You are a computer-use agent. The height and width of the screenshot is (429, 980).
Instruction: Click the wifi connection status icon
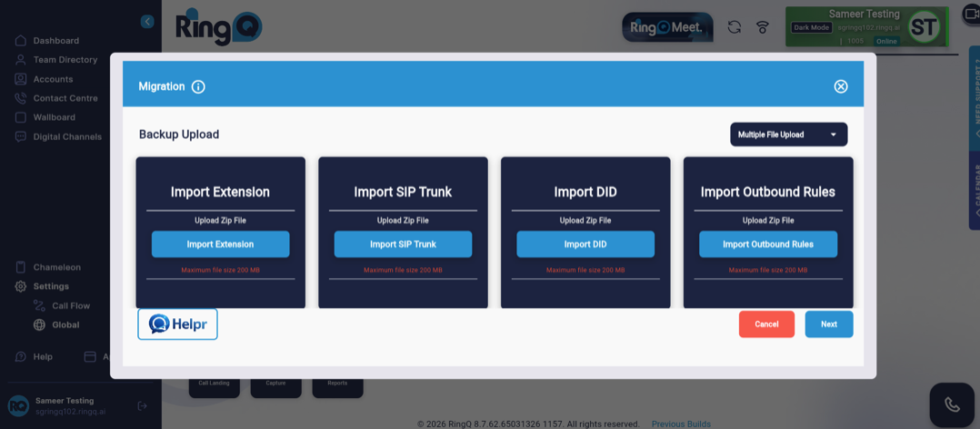[762, 27]
